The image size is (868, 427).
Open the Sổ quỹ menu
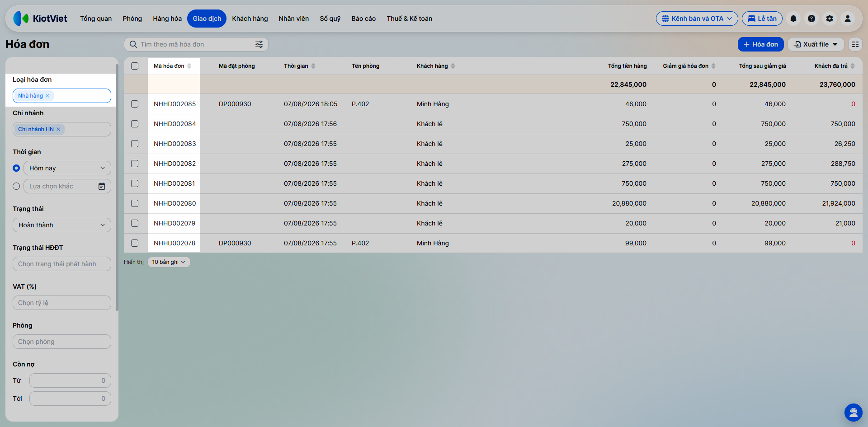[330, 19]
